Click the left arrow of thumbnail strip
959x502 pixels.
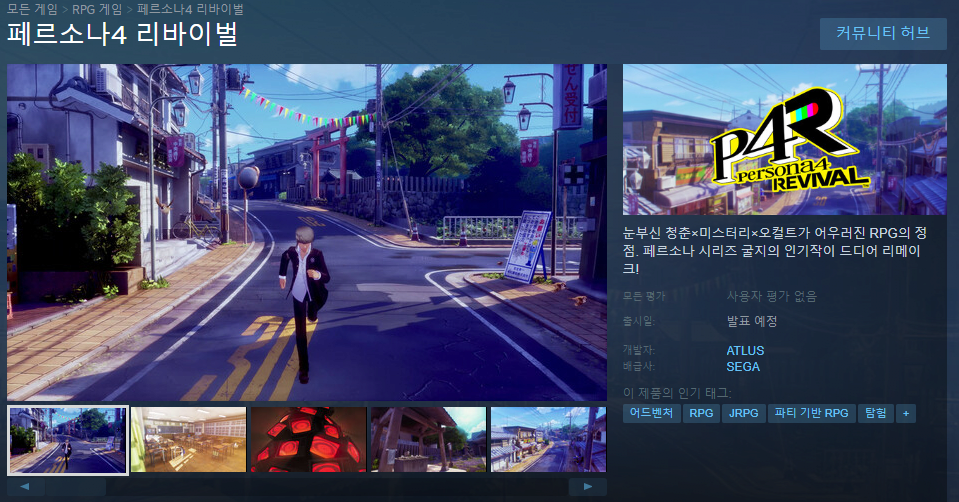[x=25, y=487]
